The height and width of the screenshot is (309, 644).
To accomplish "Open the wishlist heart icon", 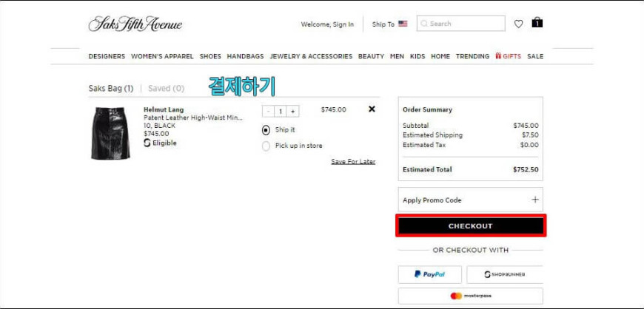I will point(518,24).
